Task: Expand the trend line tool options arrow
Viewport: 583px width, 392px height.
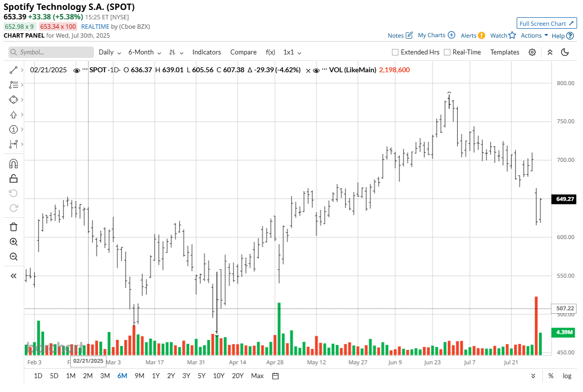Action: click(x=22, y=70)
